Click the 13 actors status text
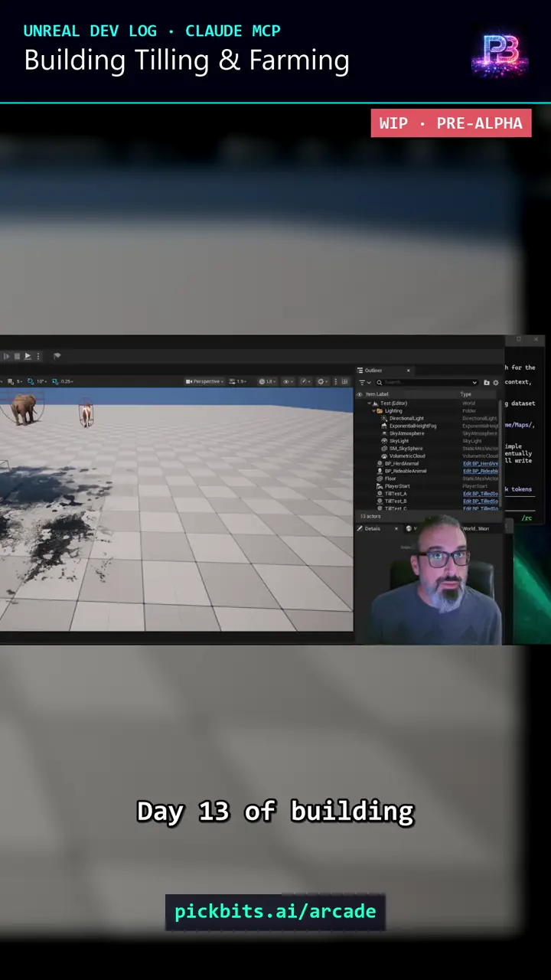 [370, 516]
